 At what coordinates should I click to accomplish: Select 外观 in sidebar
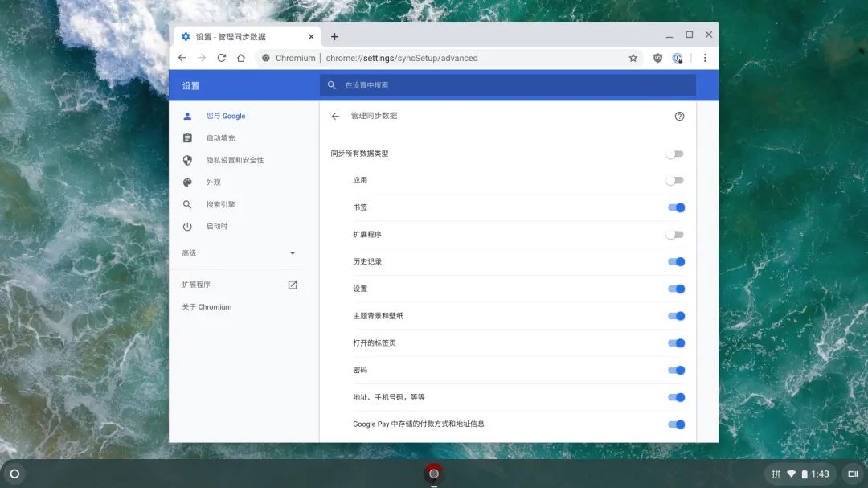pos(213,182)
